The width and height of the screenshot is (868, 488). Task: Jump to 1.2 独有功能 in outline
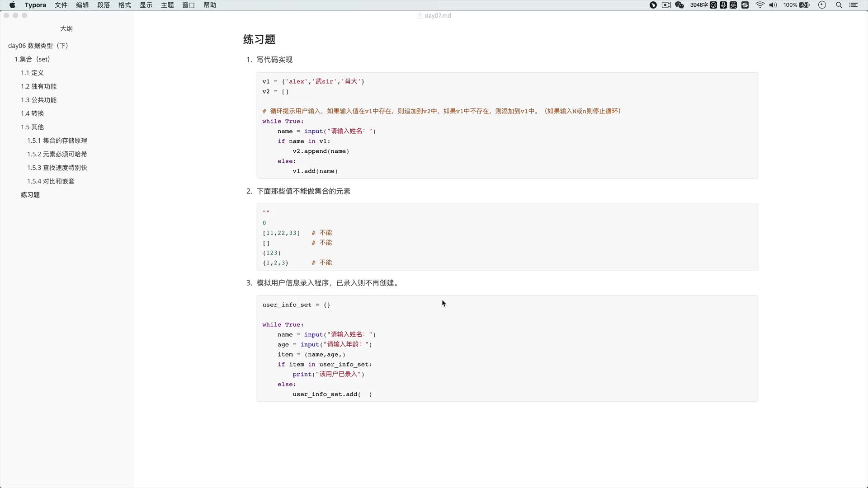pos(38,86)
